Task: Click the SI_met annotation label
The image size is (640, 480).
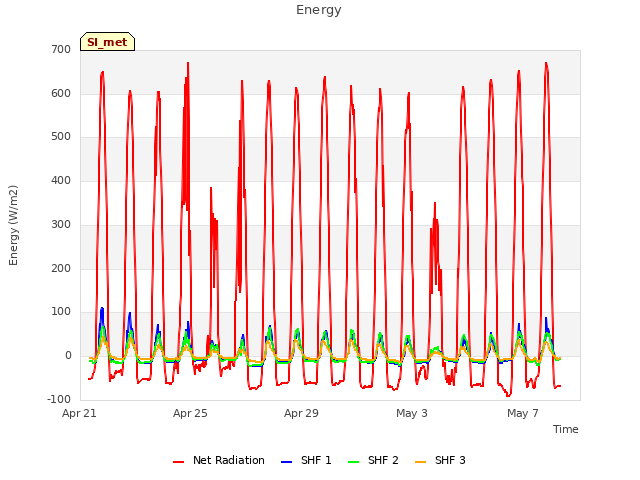Action: 107,42
